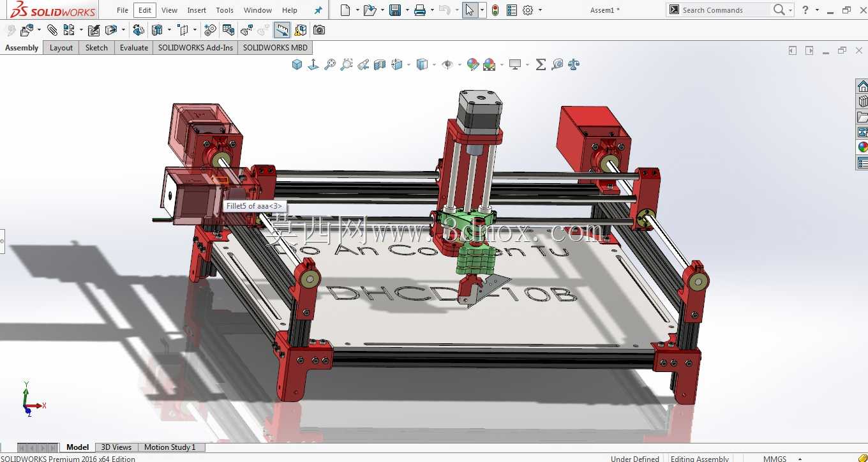This screenshot has width=868, height=462.
Task: Open the Options gear icon
Action: click(528, 10)
